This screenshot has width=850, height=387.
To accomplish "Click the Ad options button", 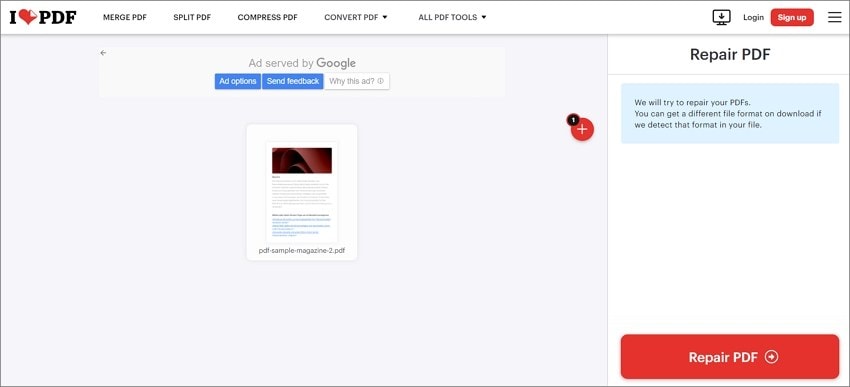I will [x=237, y=81].
